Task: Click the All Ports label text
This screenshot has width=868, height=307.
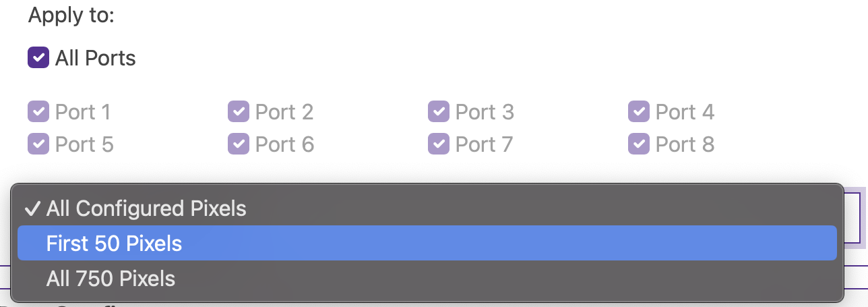Action: 95,58
